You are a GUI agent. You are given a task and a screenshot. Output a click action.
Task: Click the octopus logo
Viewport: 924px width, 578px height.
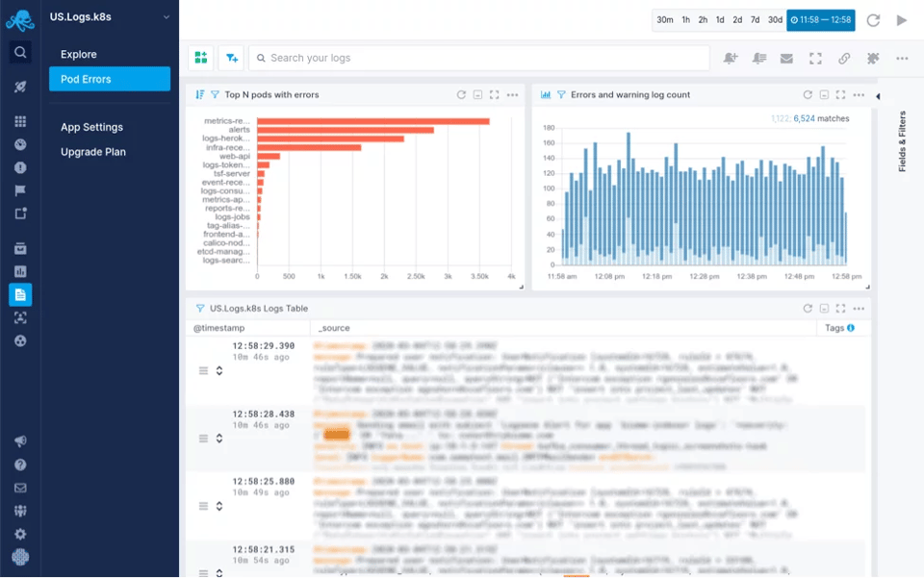(x=20, y=20)
